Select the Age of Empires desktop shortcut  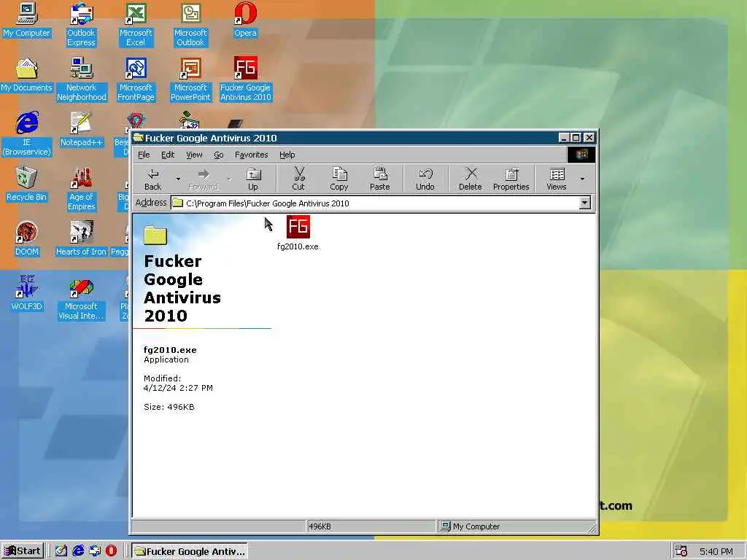(81, 189)
